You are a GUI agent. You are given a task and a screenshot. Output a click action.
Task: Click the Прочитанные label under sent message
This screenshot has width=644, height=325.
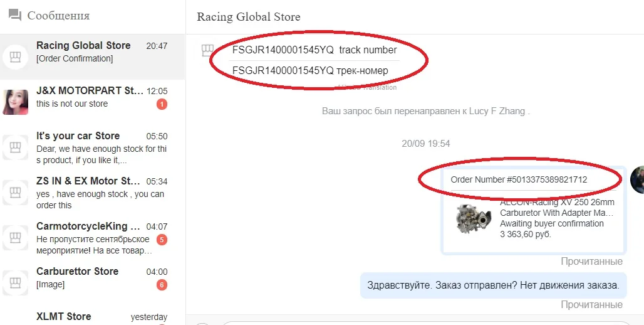(x=591, y=304)
